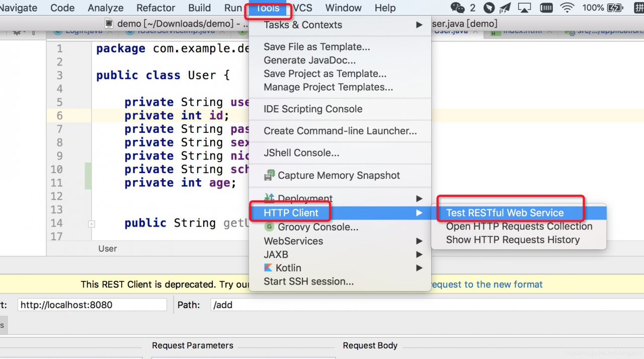This screenshot has width=644, height=359.
Task: Open the VCS menu
Action: [303, 8]
